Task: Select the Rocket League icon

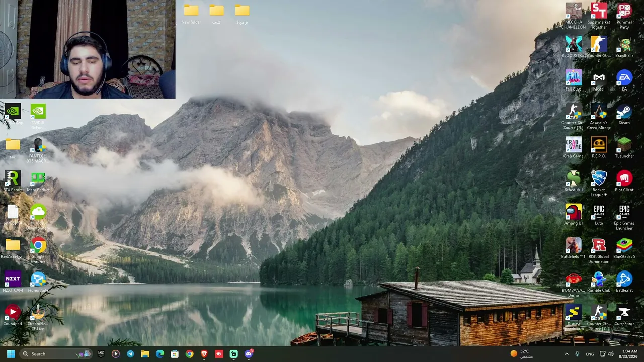Action: coord(599,184)
